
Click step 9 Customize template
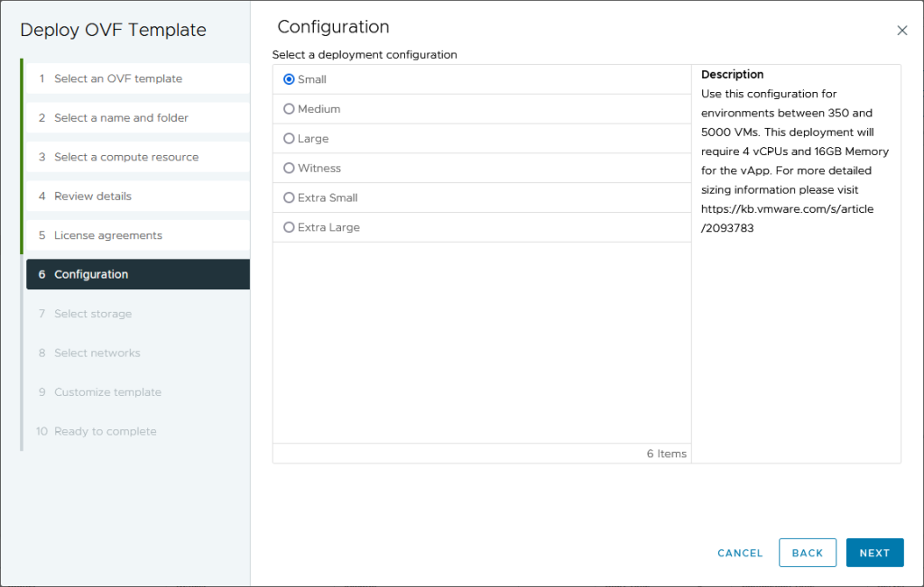138,391
